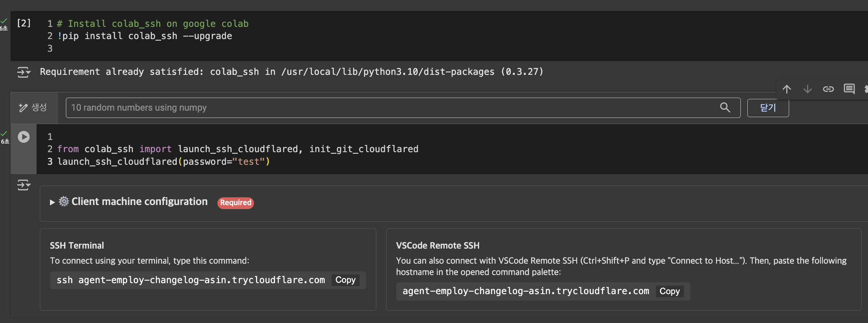Click the VSCode Remote SSH heading

tap(438, 246)
